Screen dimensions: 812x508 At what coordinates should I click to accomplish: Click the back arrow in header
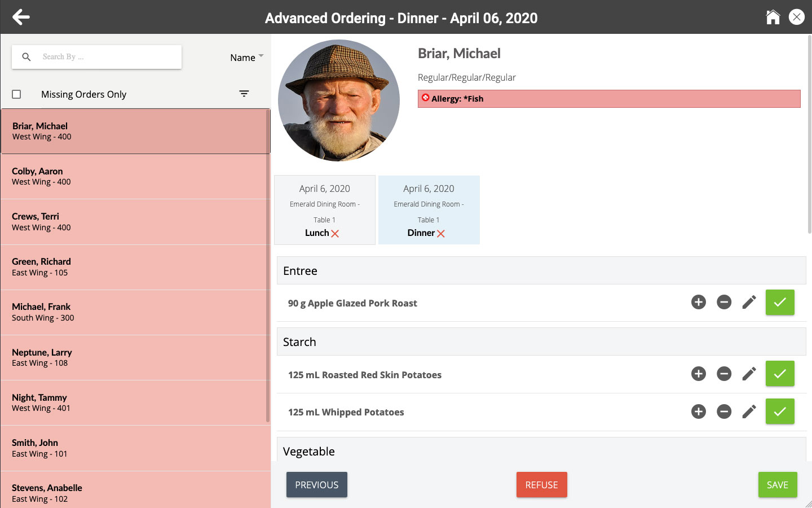click(21, 17)
